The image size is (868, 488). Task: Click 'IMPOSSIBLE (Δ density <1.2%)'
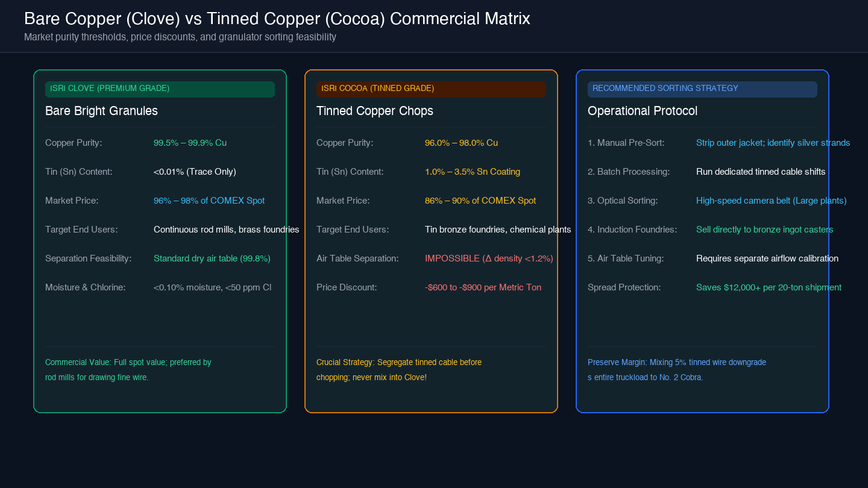pyautogui.click(x=489, y=258)
